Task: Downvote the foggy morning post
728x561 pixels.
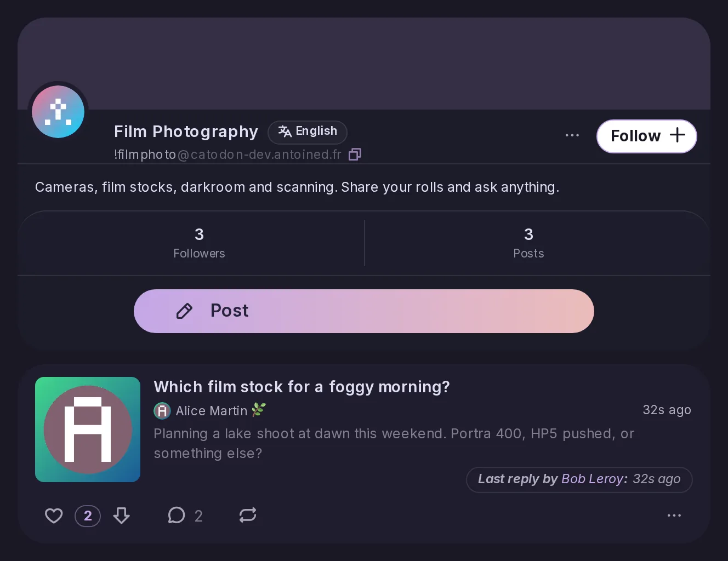Action: pos(122,516)
